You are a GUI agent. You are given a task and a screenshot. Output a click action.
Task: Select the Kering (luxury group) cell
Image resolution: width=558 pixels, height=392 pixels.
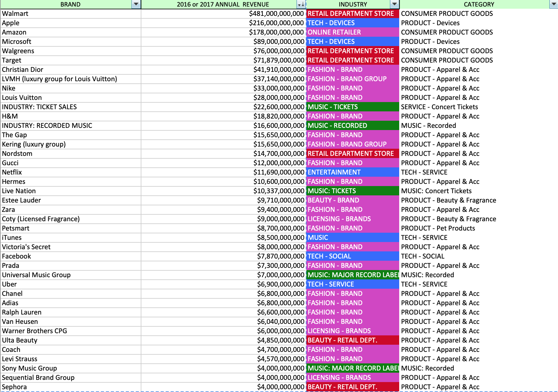[x=71, y=144]
